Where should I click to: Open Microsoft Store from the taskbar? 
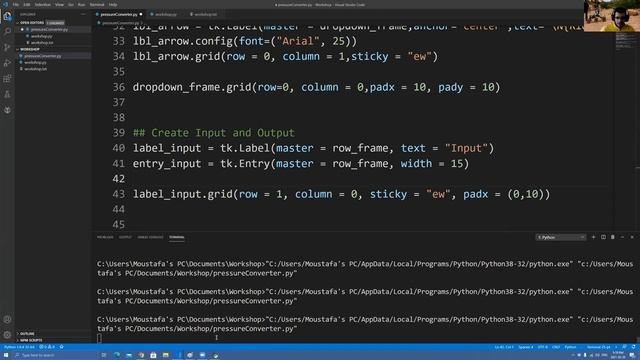[x=153, y=355]
